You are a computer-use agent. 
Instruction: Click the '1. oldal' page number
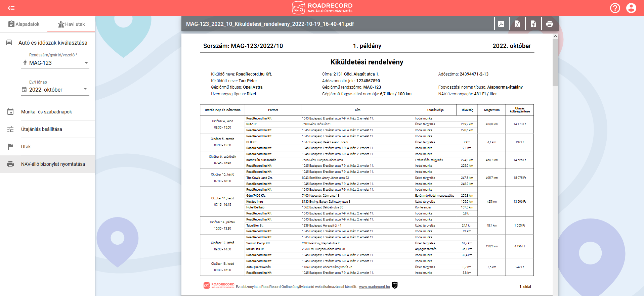525,287
